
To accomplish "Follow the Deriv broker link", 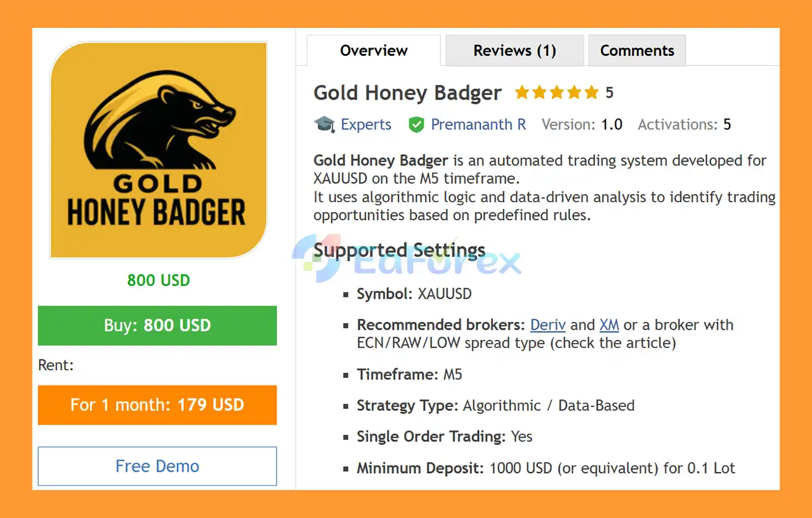I will (x=547, y=325).
